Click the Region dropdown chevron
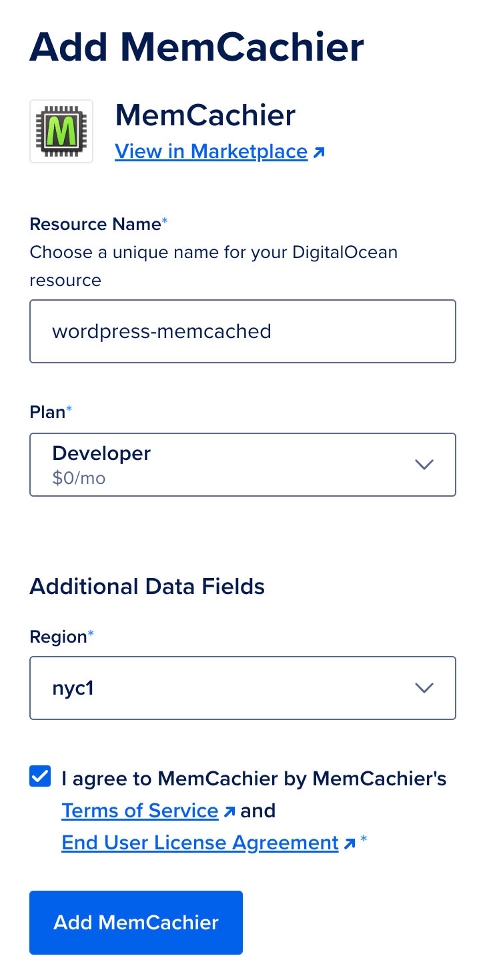The width and height of the screenshot is (487, 980). coord(424,688)
